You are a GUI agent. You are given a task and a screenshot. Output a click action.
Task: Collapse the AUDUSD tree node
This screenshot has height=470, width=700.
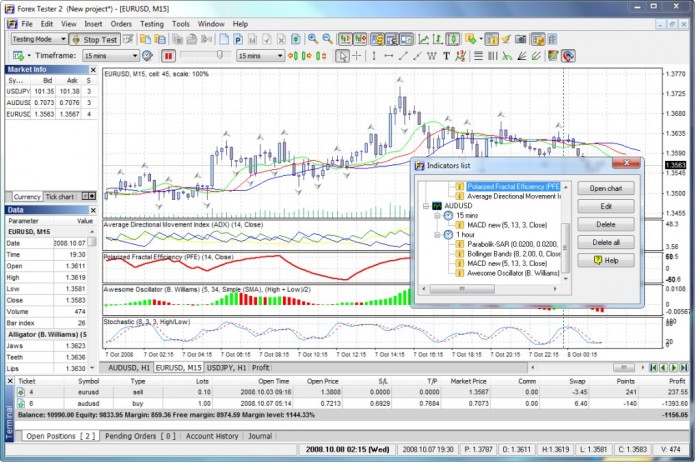(x=425, y=207)
